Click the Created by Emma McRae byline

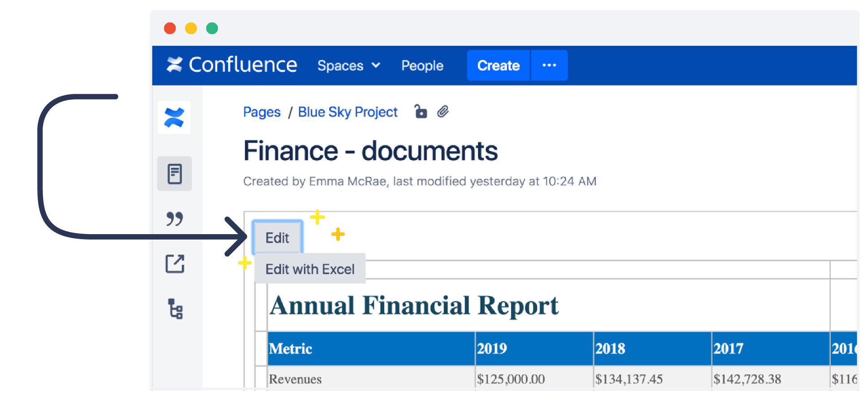[420, 181]
